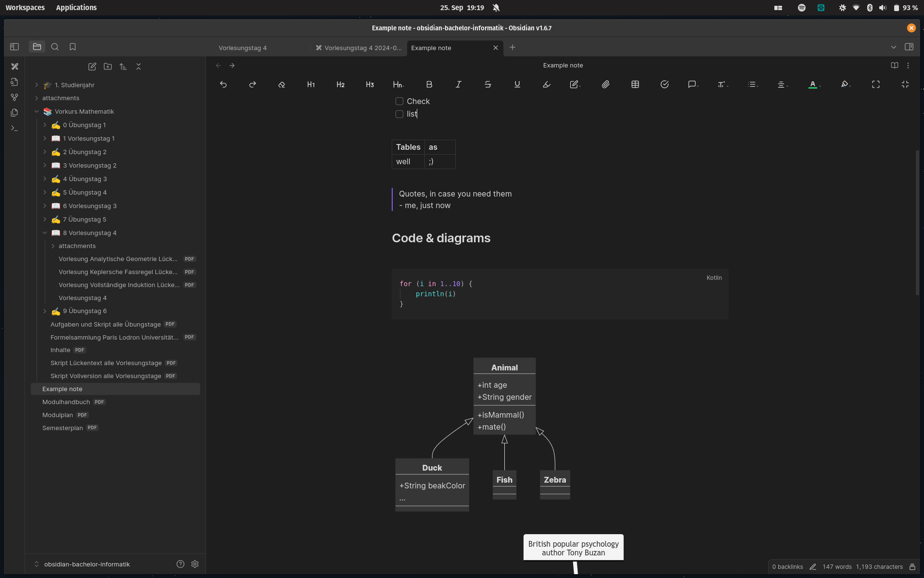The image size is (924, 578).
Task: Open graph view from the ribbon
Action: click(14, 97)
